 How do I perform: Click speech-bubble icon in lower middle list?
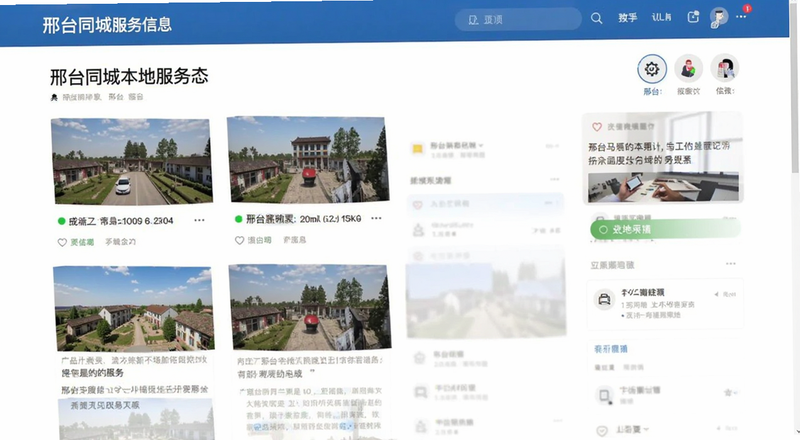tap(420, 392)
